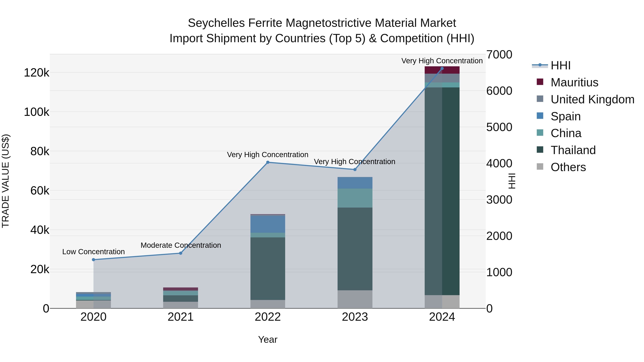Click the HHI marker for 2022
Image resolution: width=644 pixels, height=362 pixels.
(x=268, y=162)
